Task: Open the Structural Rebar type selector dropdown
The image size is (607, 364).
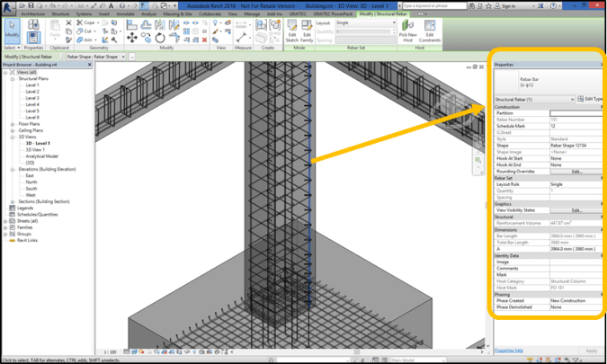Action: 572,99
